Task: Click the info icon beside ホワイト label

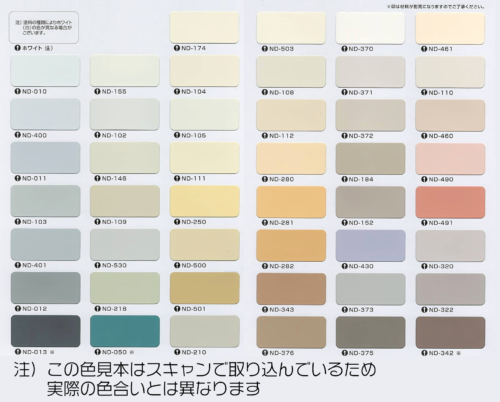Action: [18, 48]
